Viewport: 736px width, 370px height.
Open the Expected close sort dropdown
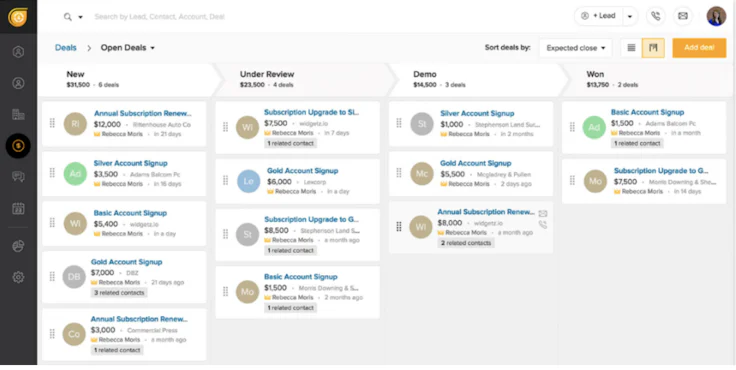point(575,48)
